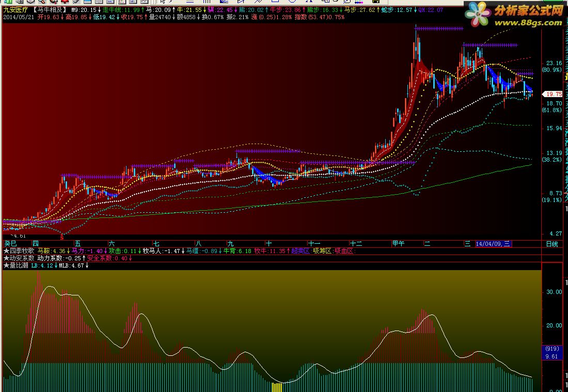This screenshot has width=568, height=392.
Task: Click the 牛背:6.18 value
Action: [x=238, y=250]
